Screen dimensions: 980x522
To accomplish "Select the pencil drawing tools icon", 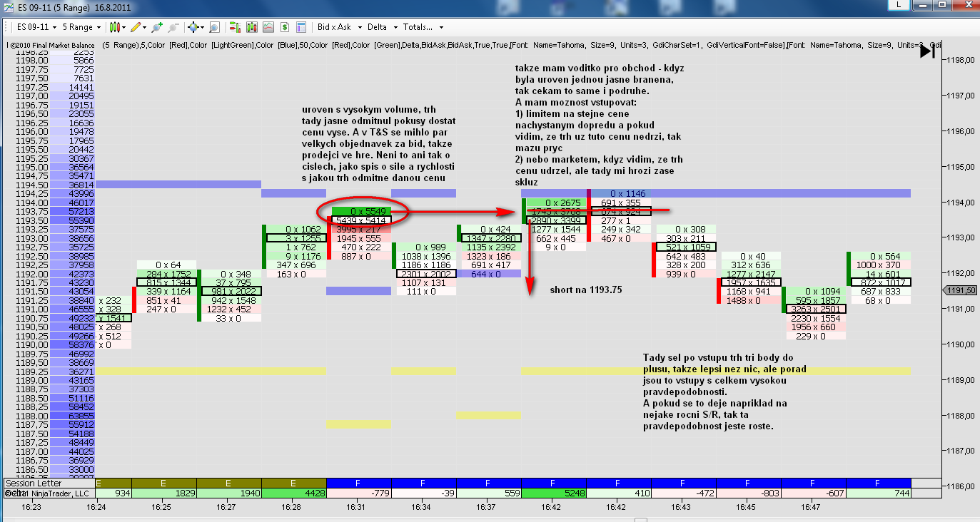I will coord(136,27).
